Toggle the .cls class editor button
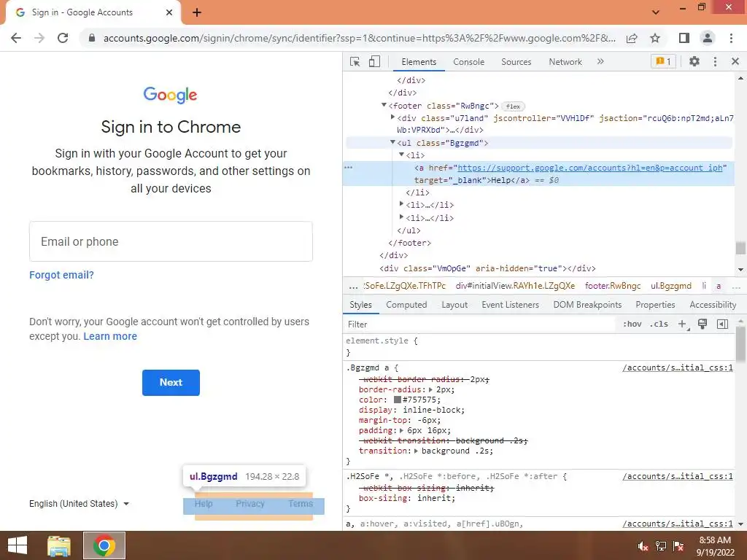The height and width of the screenshot is (560, 747). pos(659,324)
